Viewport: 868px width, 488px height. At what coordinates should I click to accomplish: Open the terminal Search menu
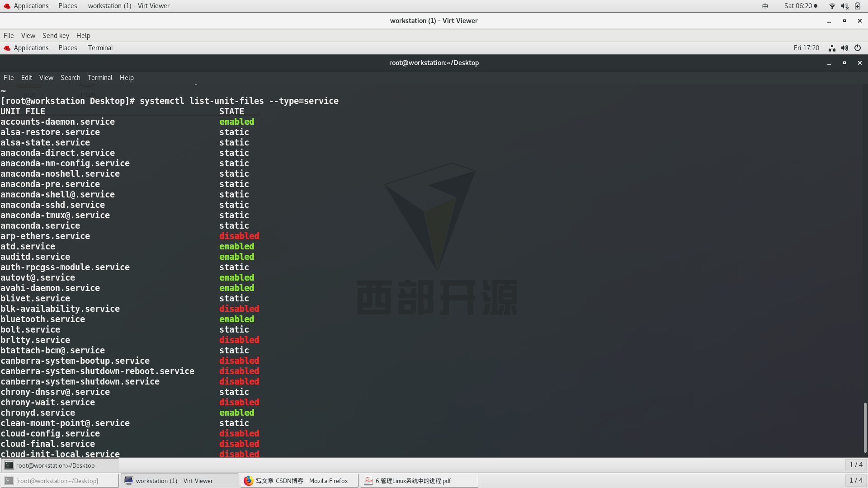[x=70, y=78]
